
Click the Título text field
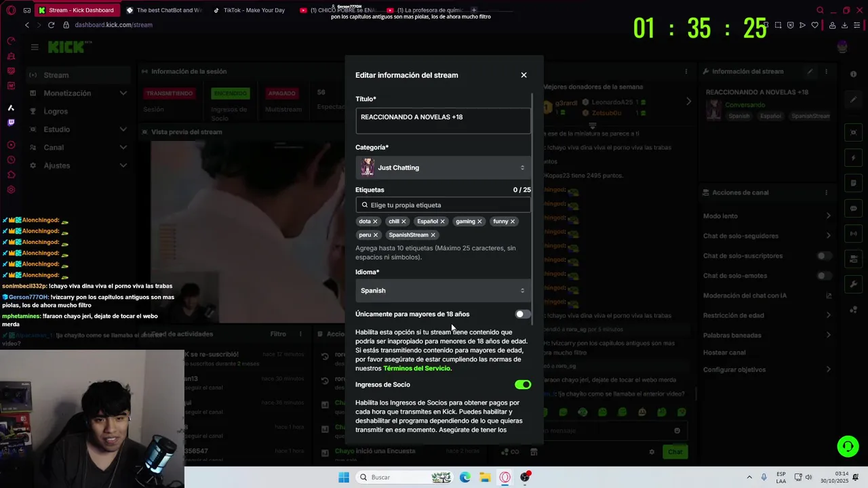(443, 121)
